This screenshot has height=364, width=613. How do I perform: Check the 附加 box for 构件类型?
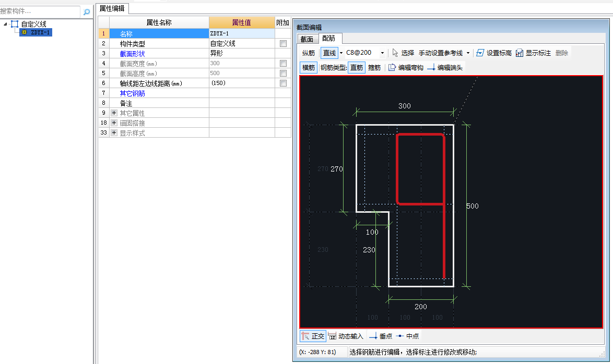click(283, 44)
